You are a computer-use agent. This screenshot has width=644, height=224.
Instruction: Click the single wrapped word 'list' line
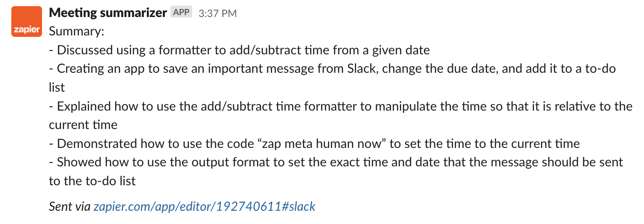pyautogui.click(x=57, y=87)
